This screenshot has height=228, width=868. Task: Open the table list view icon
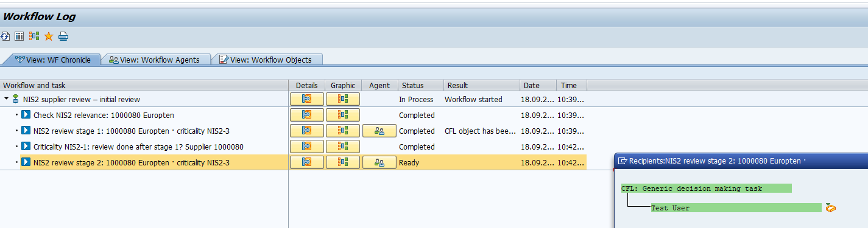pos(19,36)
